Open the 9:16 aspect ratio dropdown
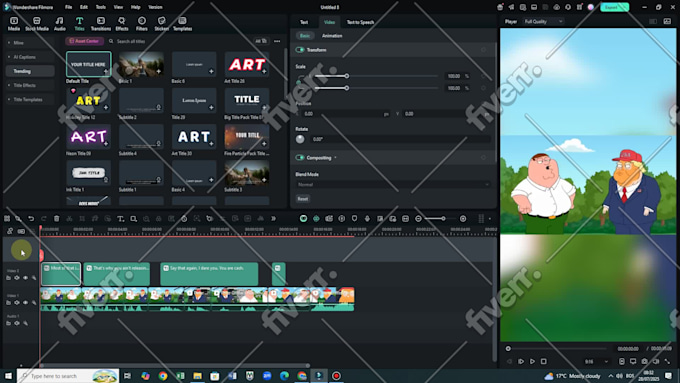This screenshot has width=680, height=383. [596, 361]
